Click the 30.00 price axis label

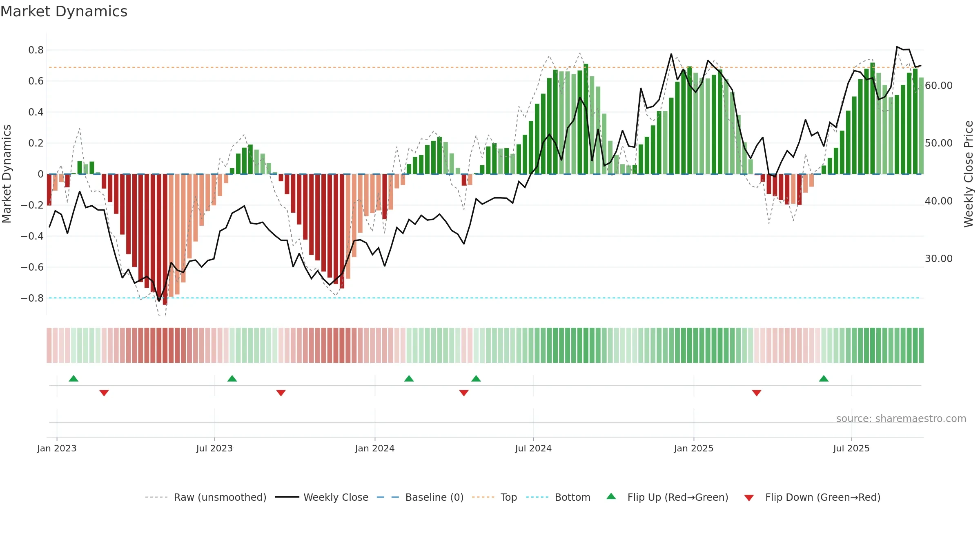[939, 259]
